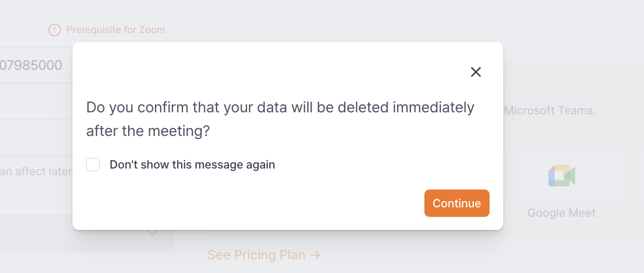Select the Google Meet label
644x273 pixels.
click(562, 213)
